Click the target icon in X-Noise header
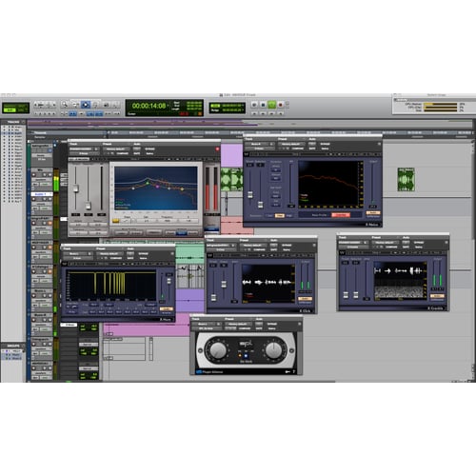 [x=379, y=144]
